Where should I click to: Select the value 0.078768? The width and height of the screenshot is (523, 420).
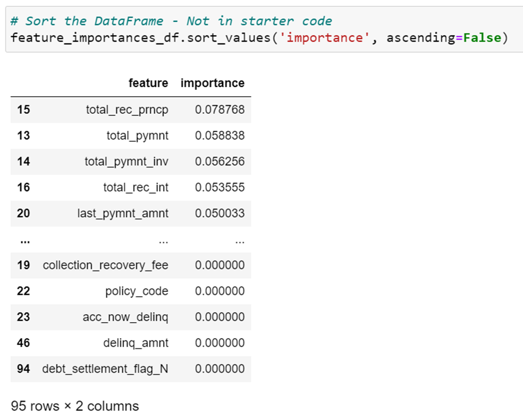220,110
